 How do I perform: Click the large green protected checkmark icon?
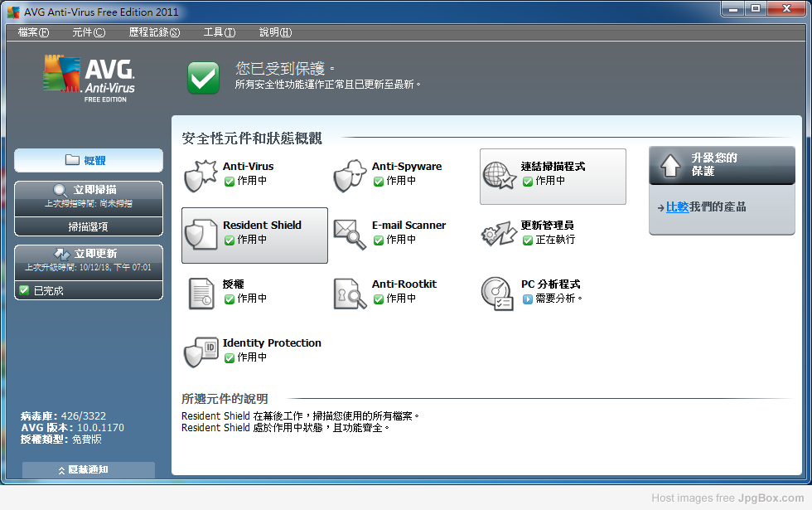(x=203, y=78)
